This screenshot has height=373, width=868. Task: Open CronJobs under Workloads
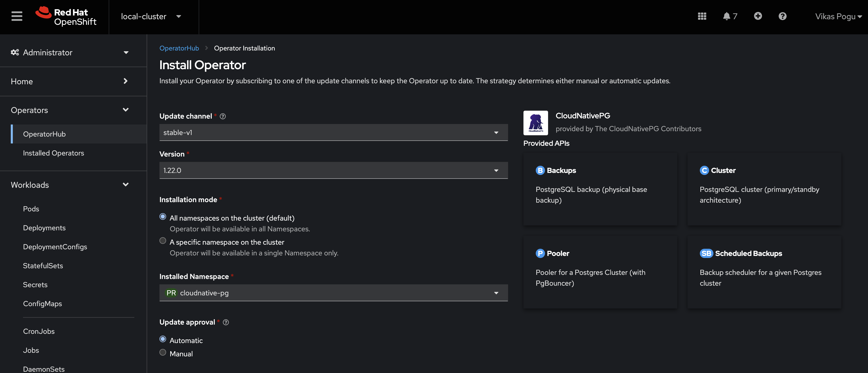[x=39, y=331]
